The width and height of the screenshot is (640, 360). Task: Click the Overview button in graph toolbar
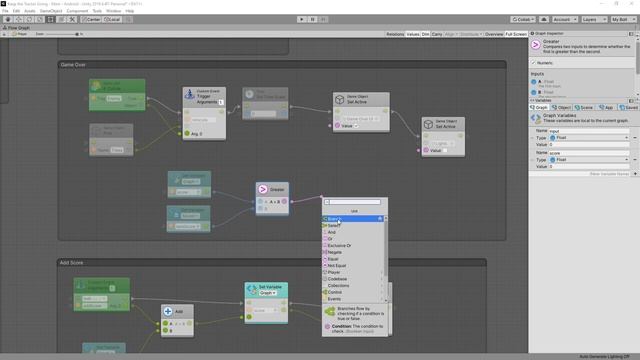pyautogui.click(x=494, y=34)
